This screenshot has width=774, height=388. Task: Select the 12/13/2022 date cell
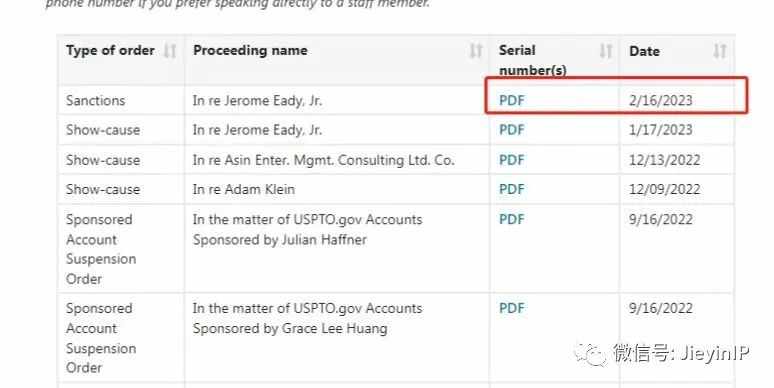677,160
